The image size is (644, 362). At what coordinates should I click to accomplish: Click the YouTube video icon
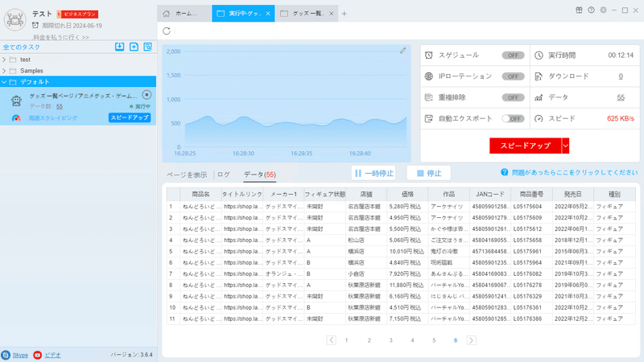[37, 355]
